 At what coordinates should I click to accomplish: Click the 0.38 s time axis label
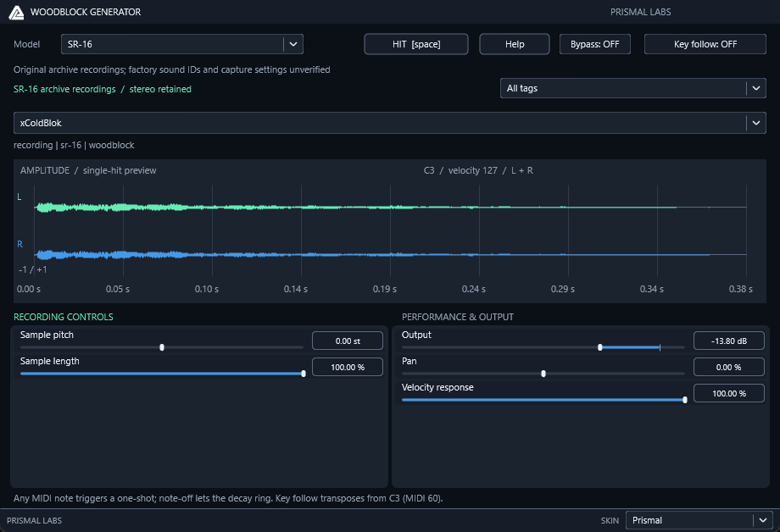click(741, 290)
